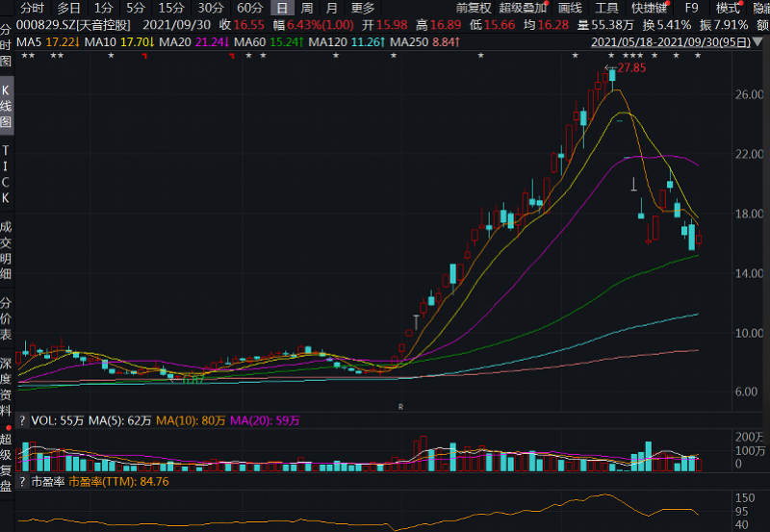770x532 pixels.
Task: Click the 27.85 high price arrow label
Action: click(x=629, y=68)
